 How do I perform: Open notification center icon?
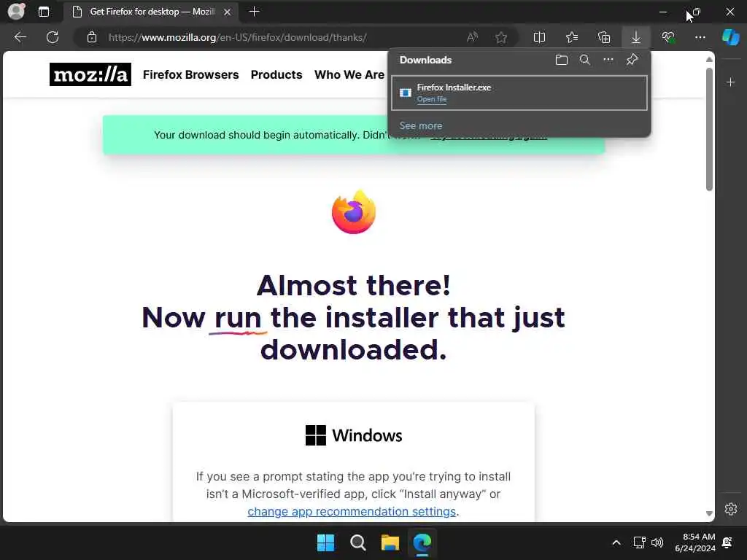click(x=727, y=542)
